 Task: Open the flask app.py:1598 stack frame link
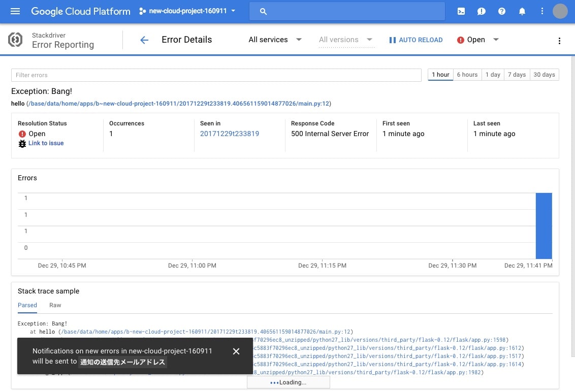(379, 340)
